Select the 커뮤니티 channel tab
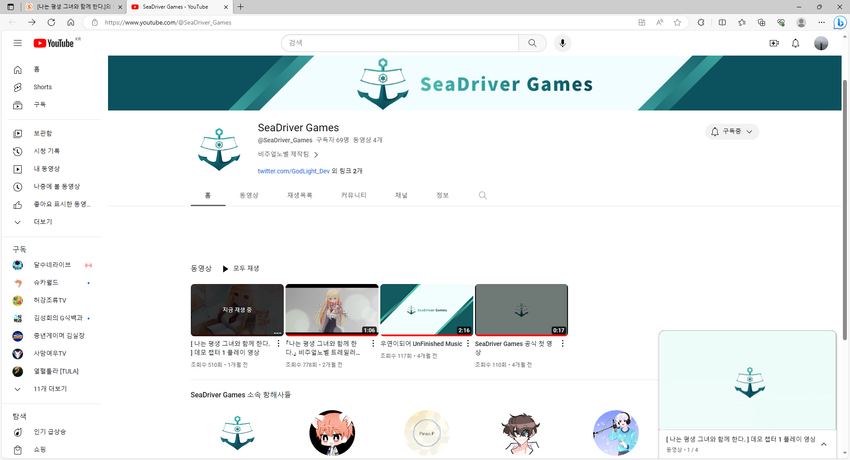 pos(353,195)
